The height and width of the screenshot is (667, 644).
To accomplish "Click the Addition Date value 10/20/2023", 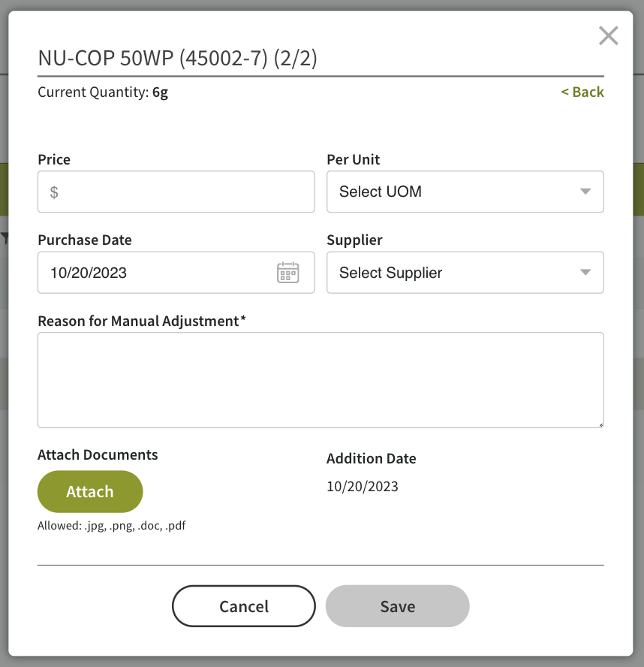I will (x=363, y=486).
